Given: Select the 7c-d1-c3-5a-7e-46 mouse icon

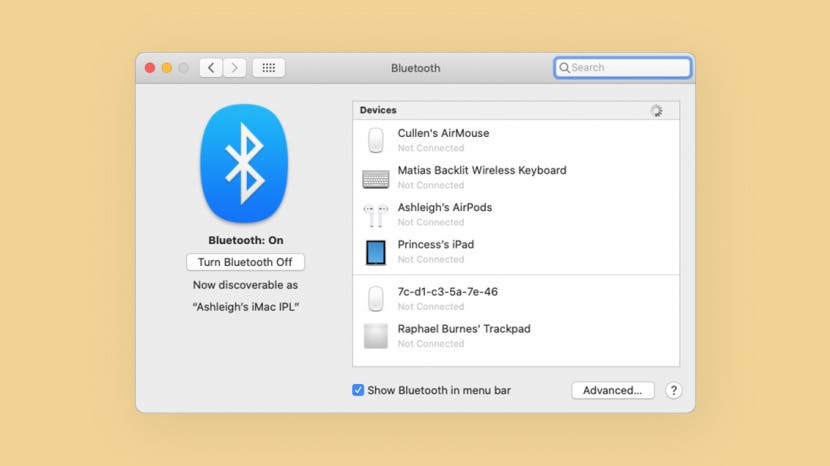Looking at the screenshot, I should [x=376, y=299].
